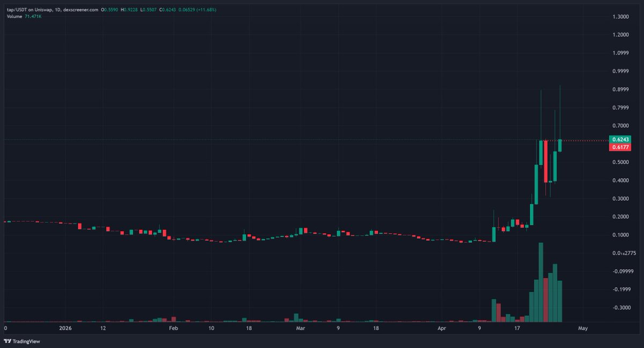Image resolution: width=644 pixels, height=348 pixels.
Task: Click the 0.1000 price axis label
Action: click(x=620, y=235)
